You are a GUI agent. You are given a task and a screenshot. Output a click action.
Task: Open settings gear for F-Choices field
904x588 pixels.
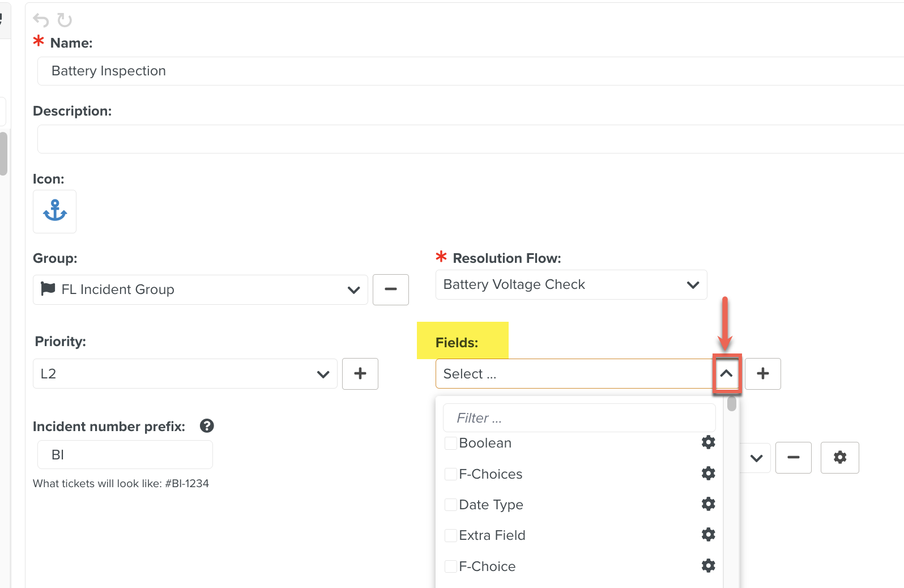point(708,474)
